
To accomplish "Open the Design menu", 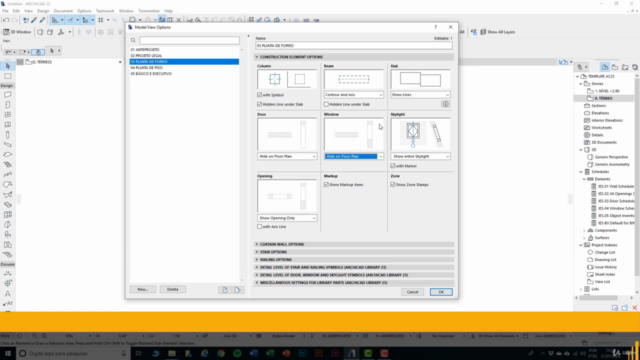I will (43, 11).
